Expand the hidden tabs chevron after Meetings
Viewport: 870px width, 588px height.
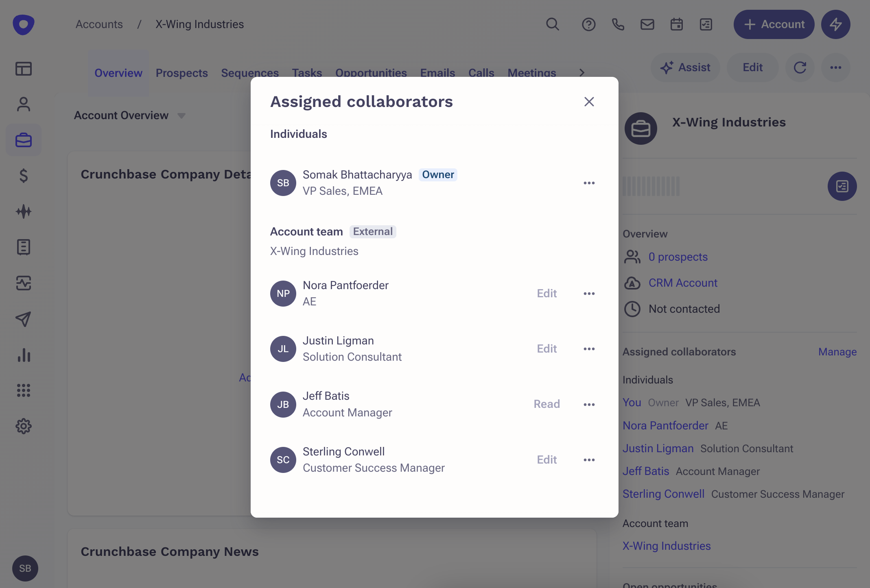582,72
